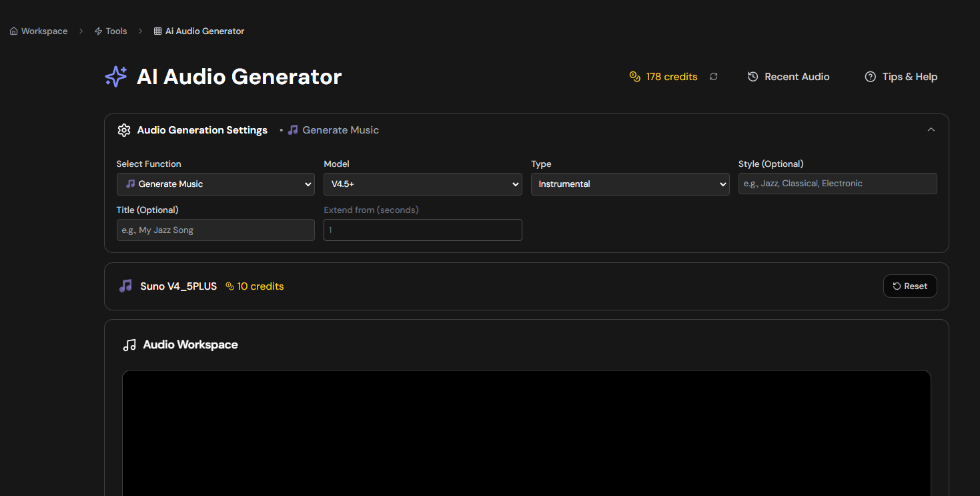Click the grid icon beside Ai Audio Generator
The height and width of the screenshot is (496, 980).
[x=157, y=31]
